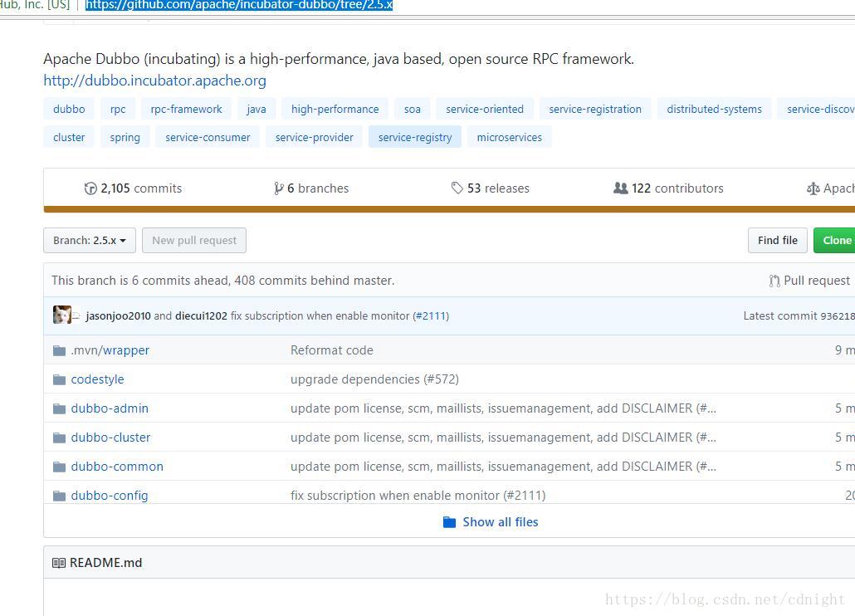855x616 pixels.
Task: Open the Pull request link
Action: tap(809, 281)
